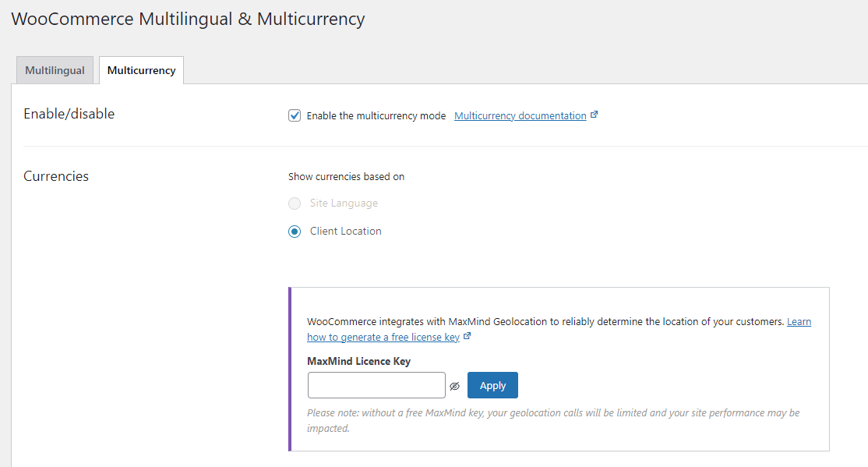
Task: Switch to the Multilingual tab
Action: pyautogui.click(x=55, y=70)
